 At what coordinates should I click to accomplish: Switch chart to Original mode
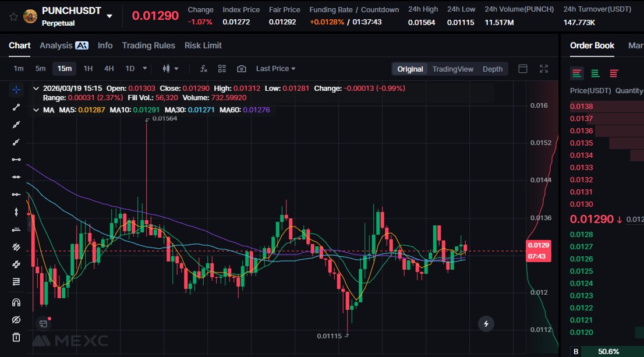pyautogui.click(x=410, y=69)
